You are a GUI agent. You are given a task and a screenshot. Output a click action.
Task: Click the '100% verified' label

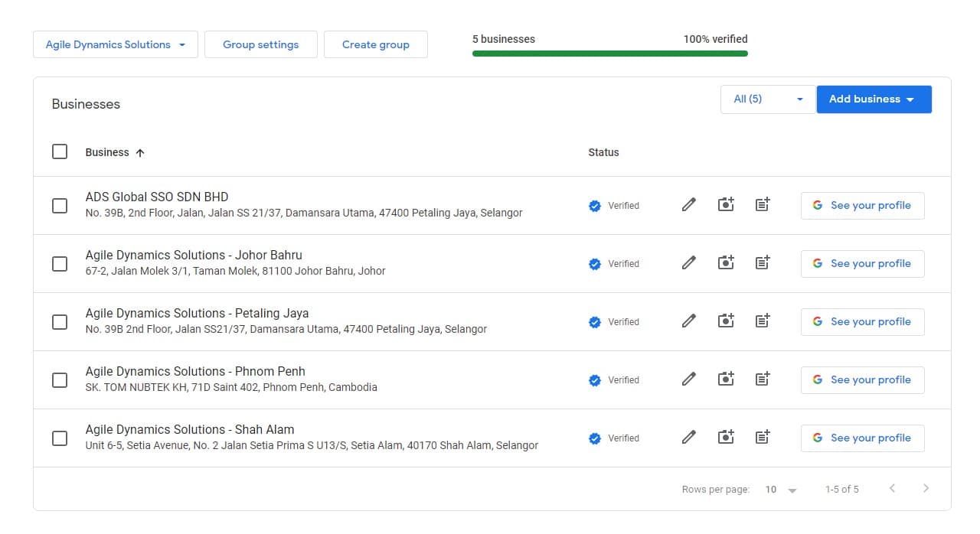[x=716, y=39]
